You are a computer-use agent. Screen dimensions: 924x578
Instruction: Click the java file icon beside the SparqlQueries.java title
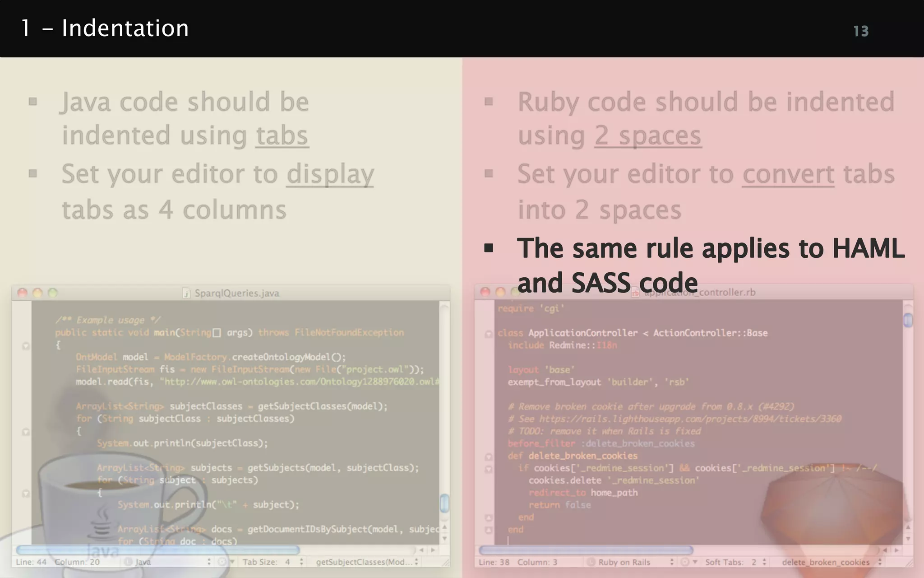click(x=186, y=293)
